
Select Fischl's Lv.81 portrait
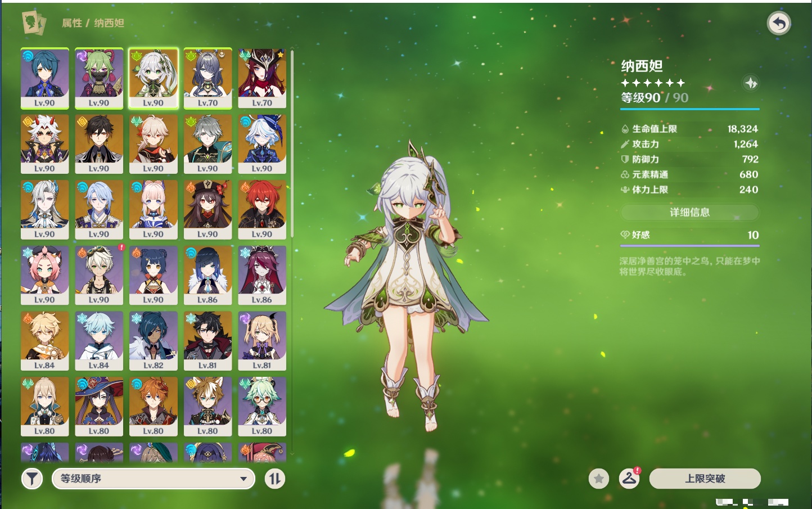262,341
